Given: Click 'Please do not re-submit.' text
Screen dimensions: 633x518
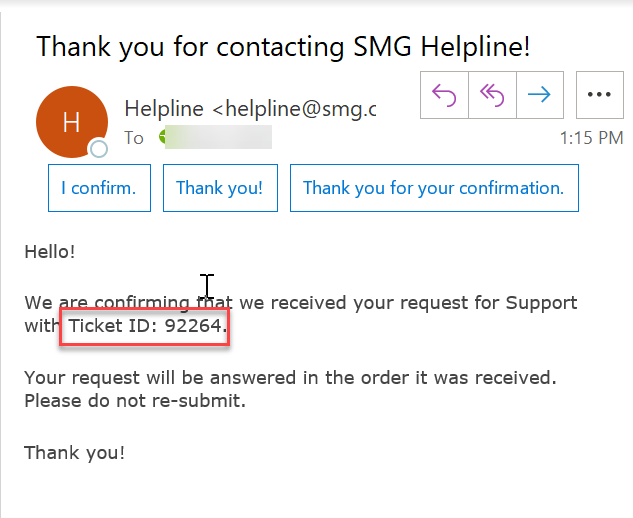Looking at the screenshot, I should pos(135,401).
